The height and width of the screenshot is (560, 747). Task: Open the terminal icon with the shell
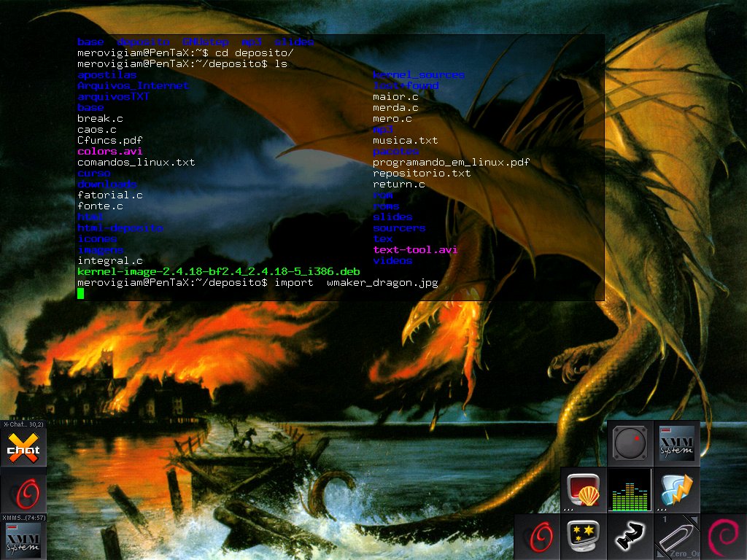coord(583,491)
